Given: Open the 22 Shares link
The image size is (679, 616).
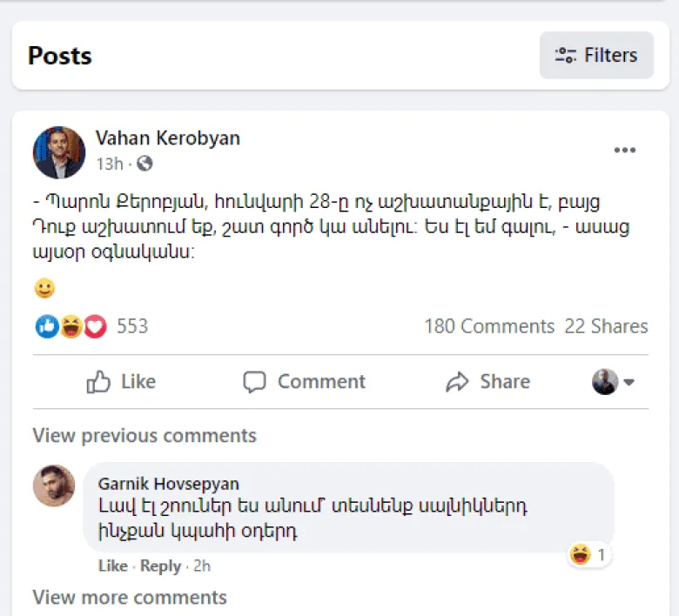Looking at the screenshot, I should (607, 327).
